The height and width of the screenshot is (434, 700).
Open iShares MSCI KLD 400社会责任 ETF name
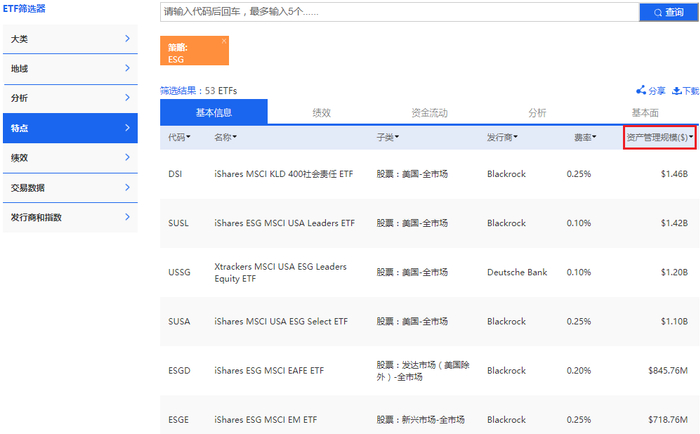[x=283, y=174]
